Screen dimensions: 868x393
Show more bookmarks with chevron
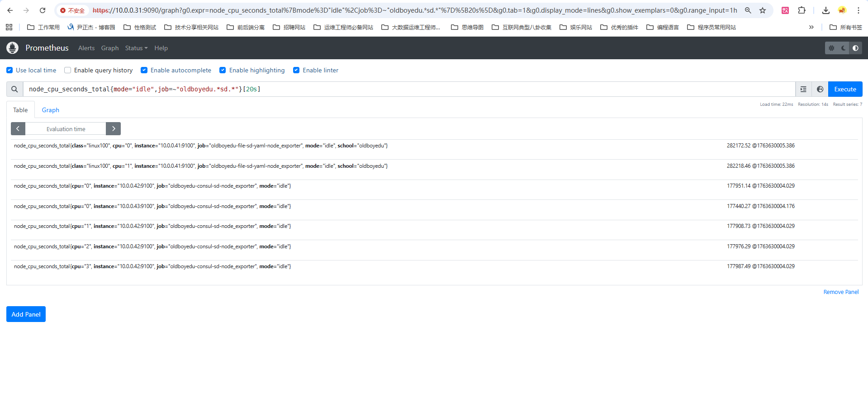[811, 27]
